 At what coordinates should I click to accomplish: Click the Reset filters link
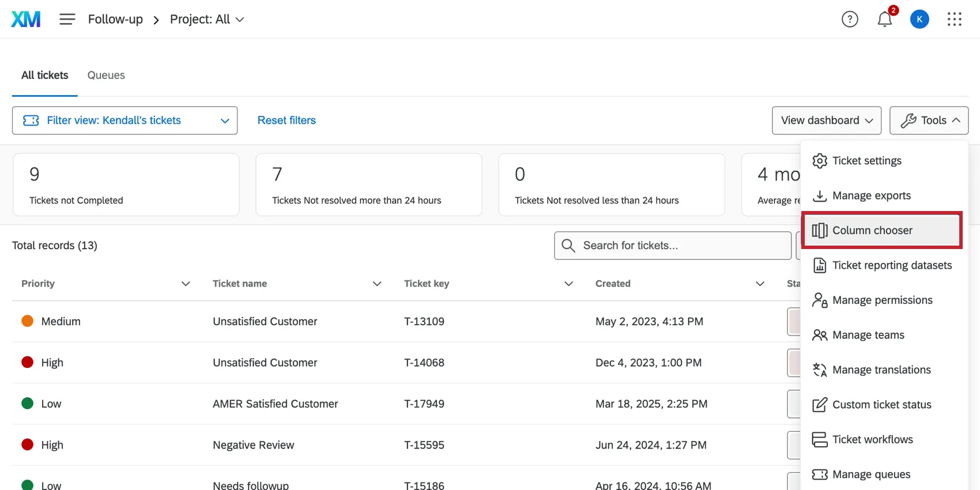click(287, 120)
